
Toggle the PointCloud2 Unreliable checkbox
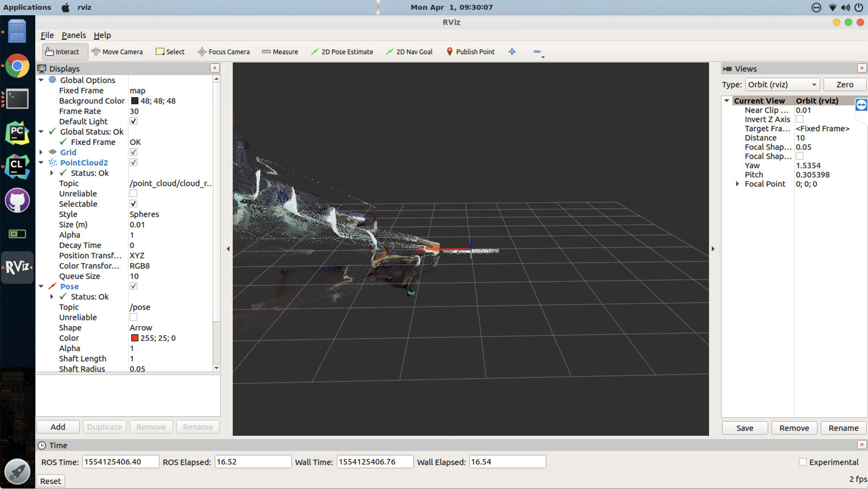pos(134,194)
